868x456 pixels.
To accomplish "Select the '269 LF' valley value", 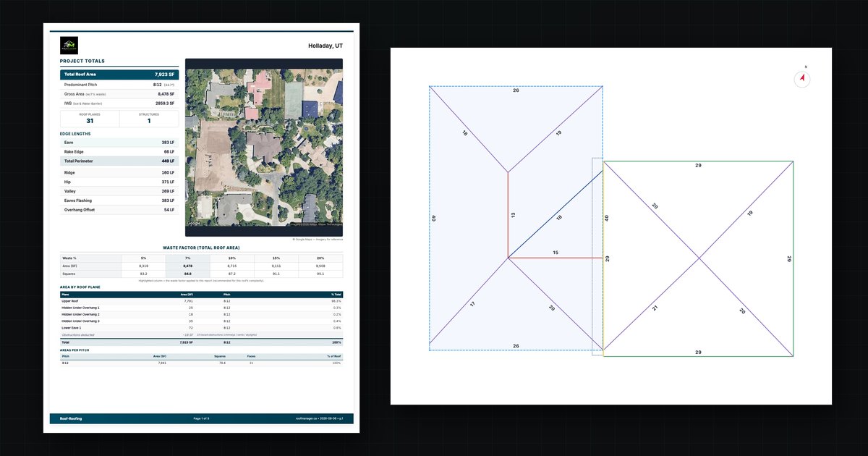I will pyautogui.click(x=168, y=191).
